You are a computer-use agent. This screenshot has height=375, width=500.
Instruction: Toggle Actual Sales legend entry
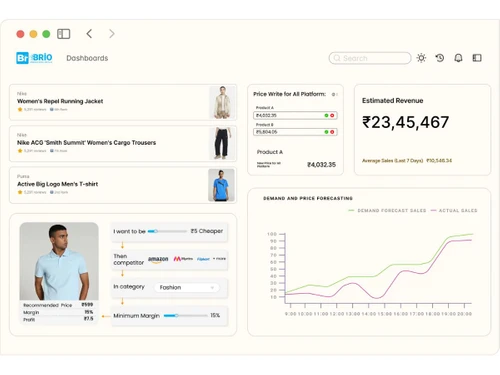(x=454, y=210)
